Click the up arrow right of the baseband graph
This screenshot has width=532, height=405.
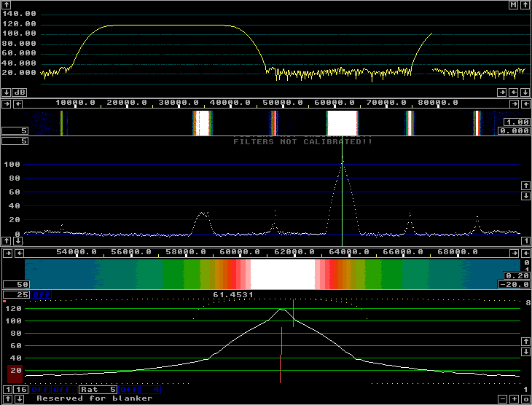pos(525,341)
